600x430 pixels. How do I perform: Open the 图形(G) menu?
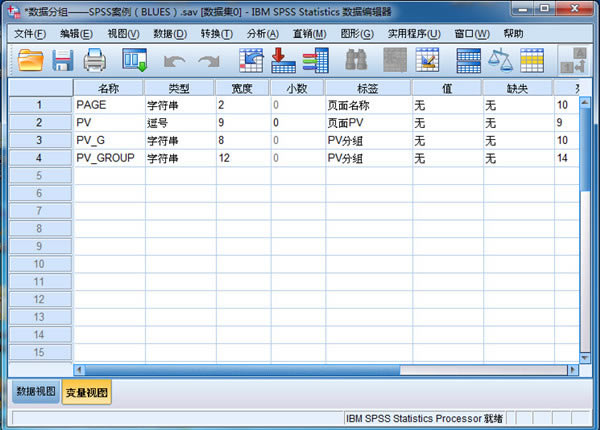click(x=356, y=33)
